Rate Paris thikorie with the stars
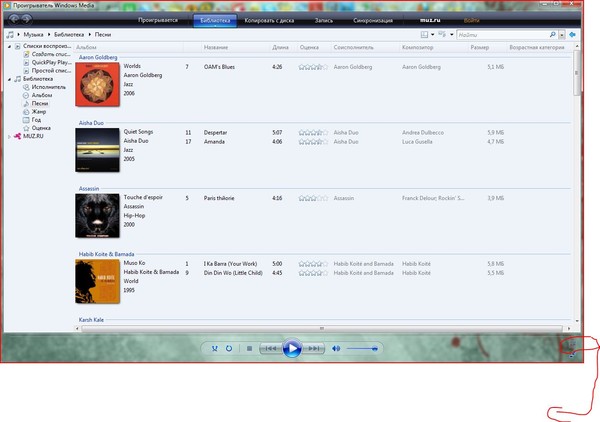Screen dimensions: 600x422 313,198
